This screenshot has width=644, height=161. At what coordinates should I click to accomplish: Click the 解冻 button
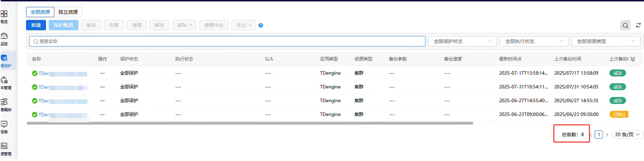(160, 25)
